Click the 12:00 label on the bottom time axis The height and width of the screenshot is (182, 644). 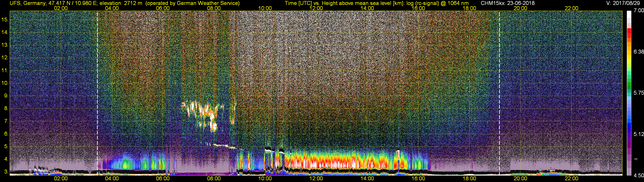[x=316, y=179]
